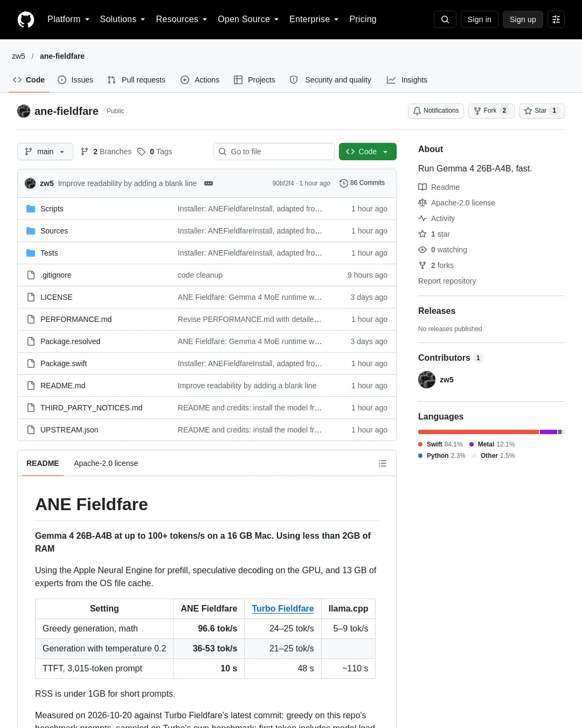Fork this repository

[x=491, y=111]
